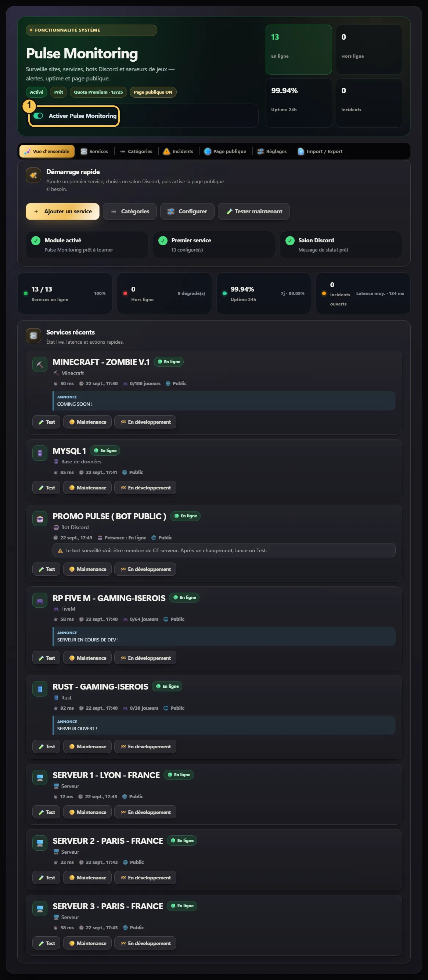Click the Démarrage rapide sparkle icon

[x=33, y=175]
